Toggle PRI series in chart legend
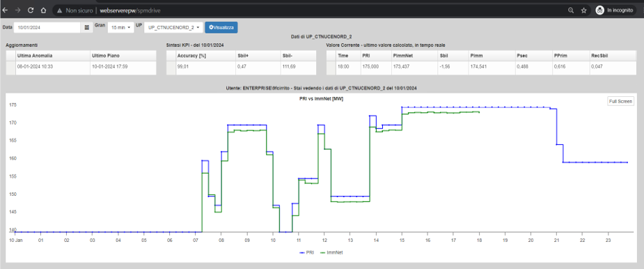This screenshot has width=644, height=269. [307, 252]
